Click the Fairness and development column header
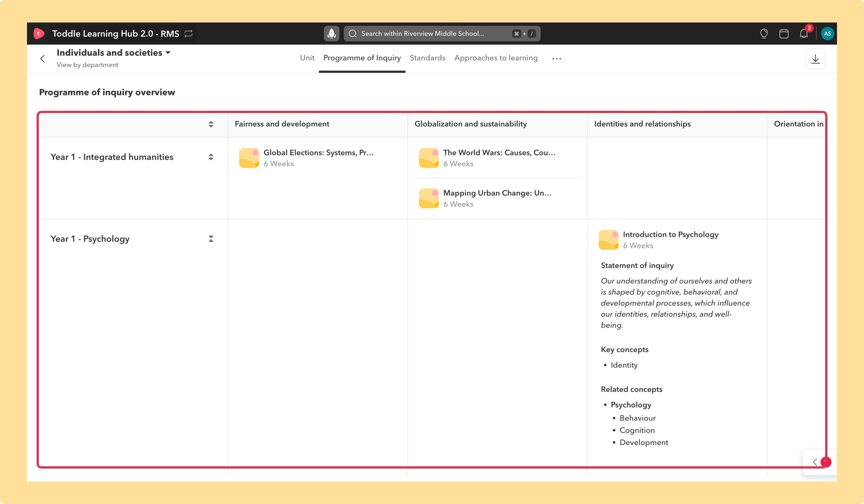Screen dimensions: 864x504 pos(282,124)
